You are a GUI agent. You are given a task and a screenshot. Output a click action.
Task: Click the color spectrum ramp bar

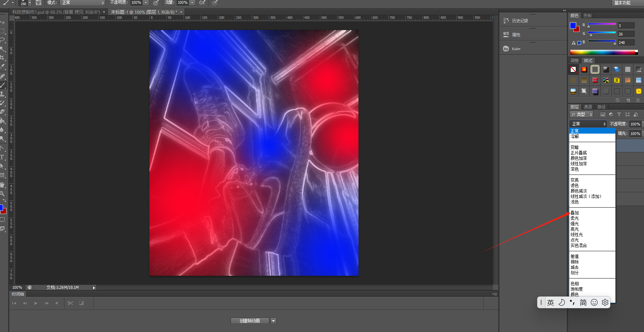pos(604,52)
